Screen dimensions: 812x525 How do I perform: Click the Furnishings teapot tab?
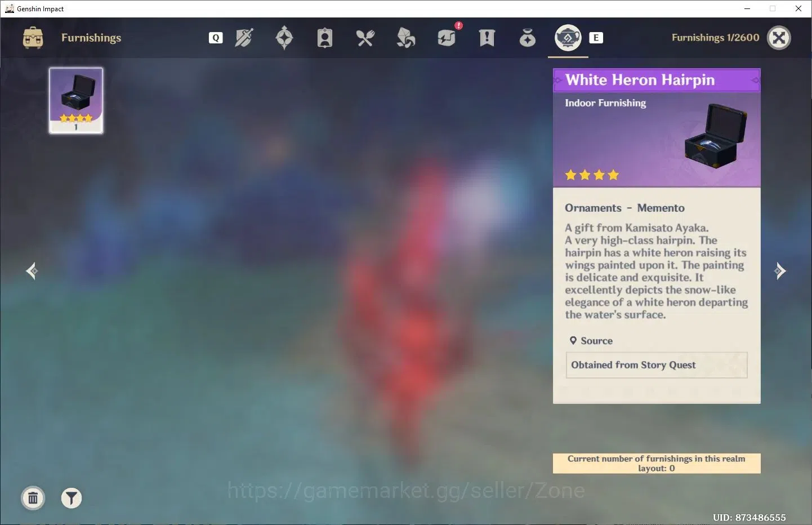pyautogui.click(x=568, y=38)
